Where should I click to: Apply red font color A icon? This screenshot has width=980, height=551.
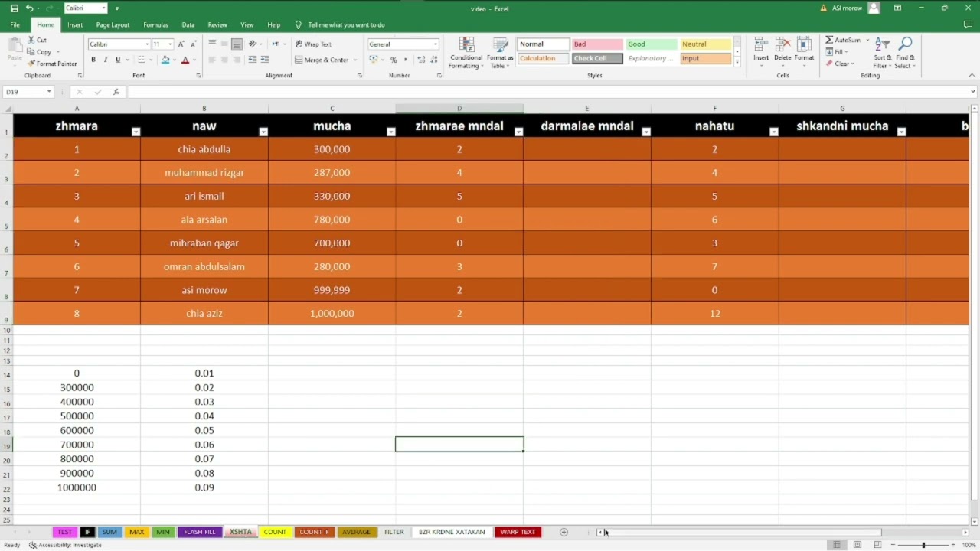tap(185, 60)
